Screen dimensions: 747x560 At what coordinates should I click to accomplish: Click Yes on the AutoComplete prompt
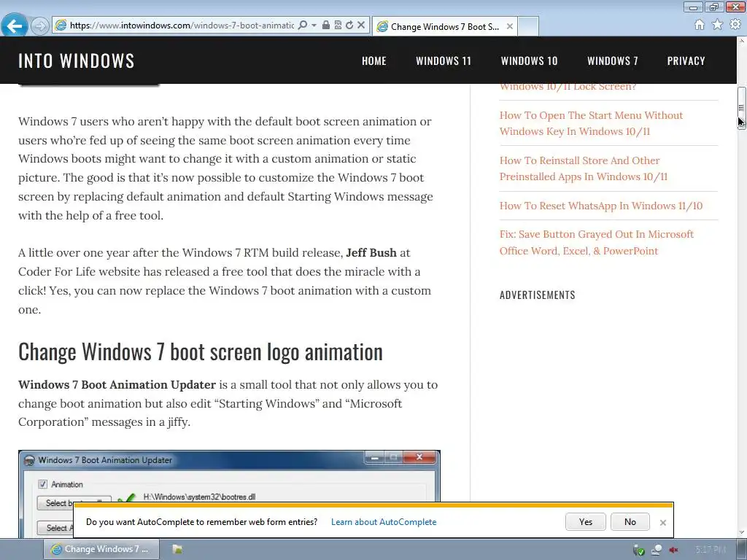tap(586, 522)
